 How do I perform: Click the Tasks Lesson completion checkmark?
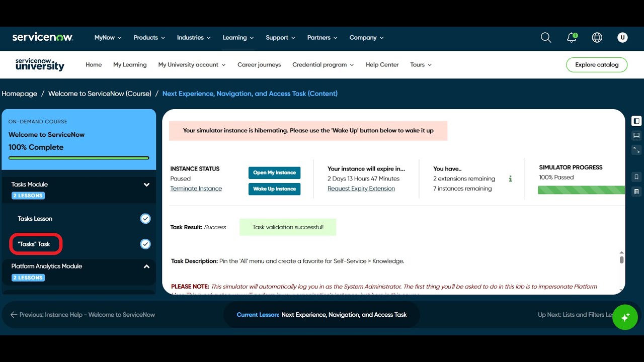click(145, 219)
